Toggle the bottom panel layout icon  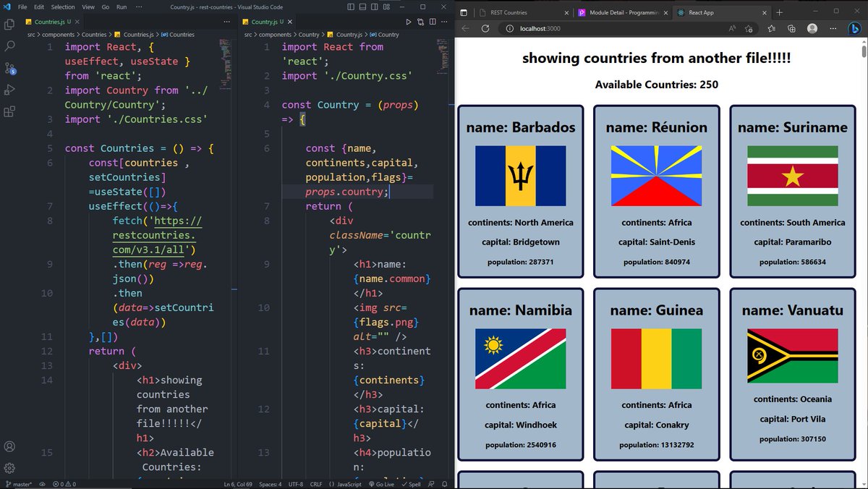click(362, 7)
